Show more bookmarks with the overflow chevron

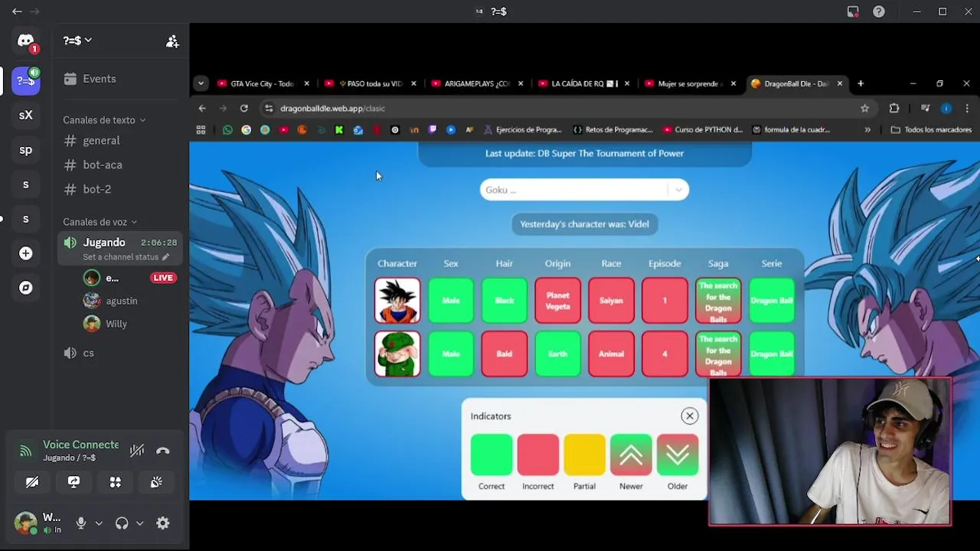click(867, 130)
